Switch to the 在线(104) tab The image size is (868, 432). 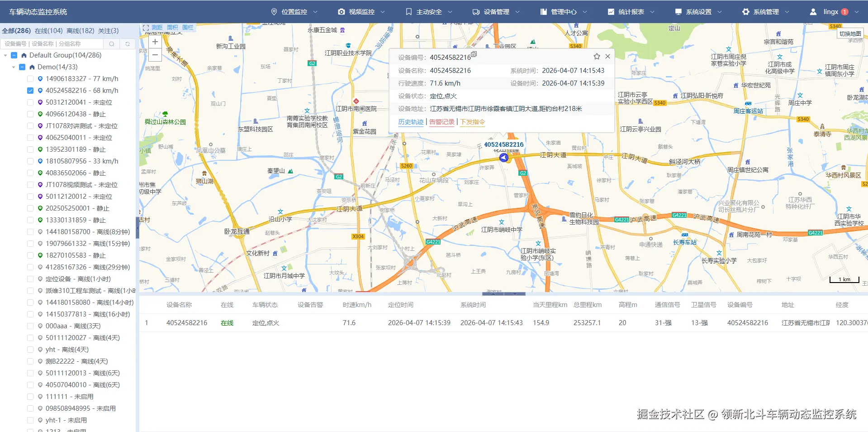pos(48,31)
